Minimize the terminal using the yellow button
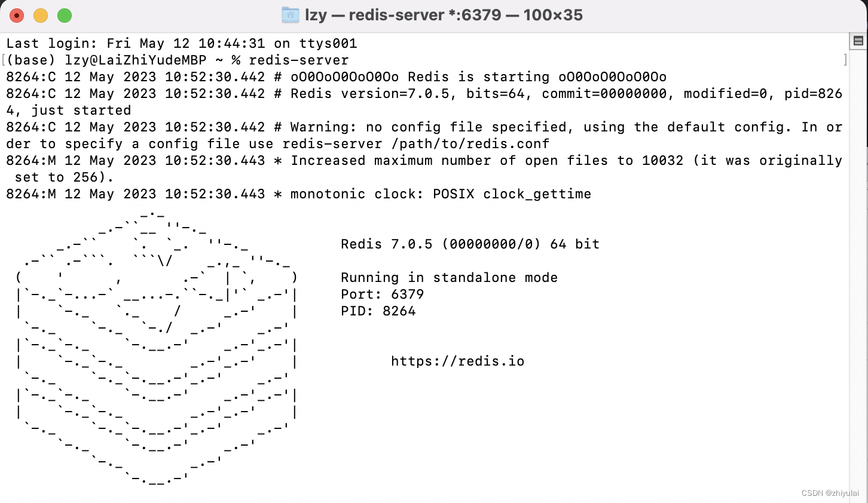868x503 pixels. pos(41,16)
